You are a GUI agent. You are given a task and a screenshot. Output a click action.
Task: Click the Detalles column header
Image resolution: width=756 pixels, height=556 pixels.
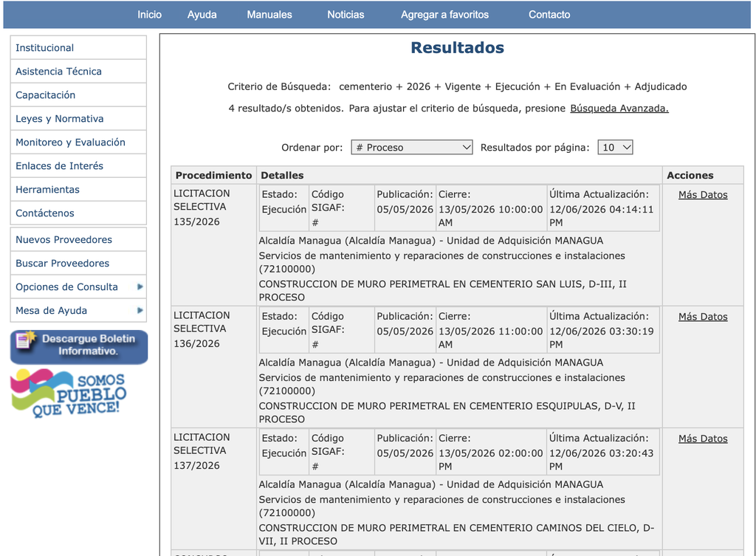459,176
